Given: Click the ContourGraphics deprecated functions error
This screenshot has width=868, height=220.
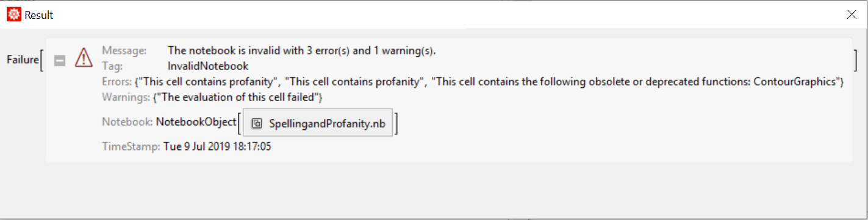Looking at the screenshot, I should coord(635,82).
